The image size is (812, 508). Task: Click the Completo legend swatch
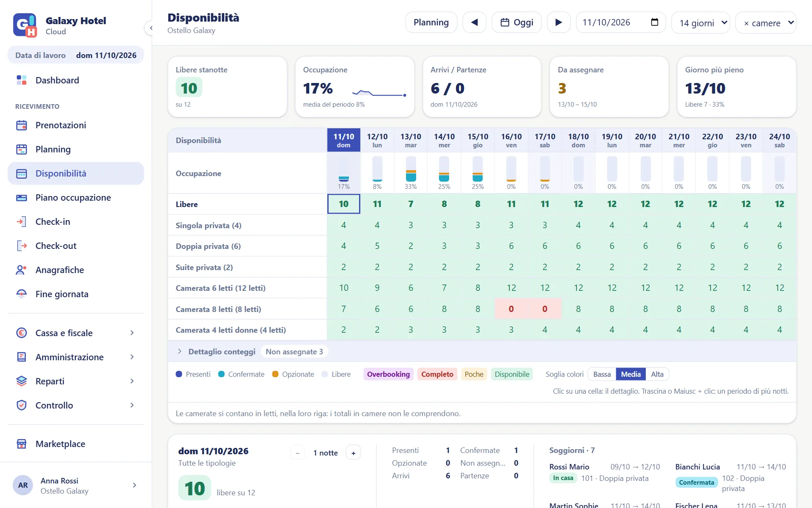pos(437,374)
